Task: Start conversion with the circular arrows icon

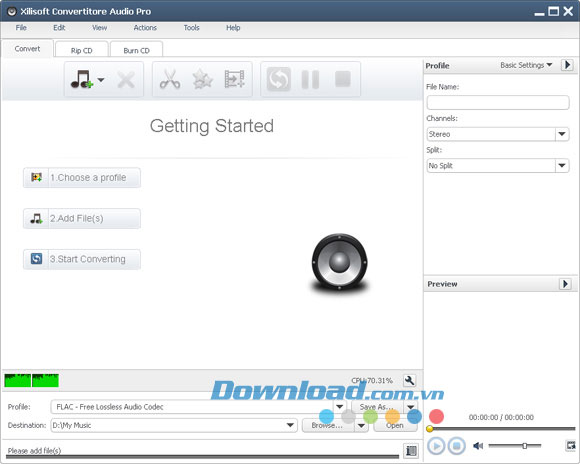Action: point(279,79)
